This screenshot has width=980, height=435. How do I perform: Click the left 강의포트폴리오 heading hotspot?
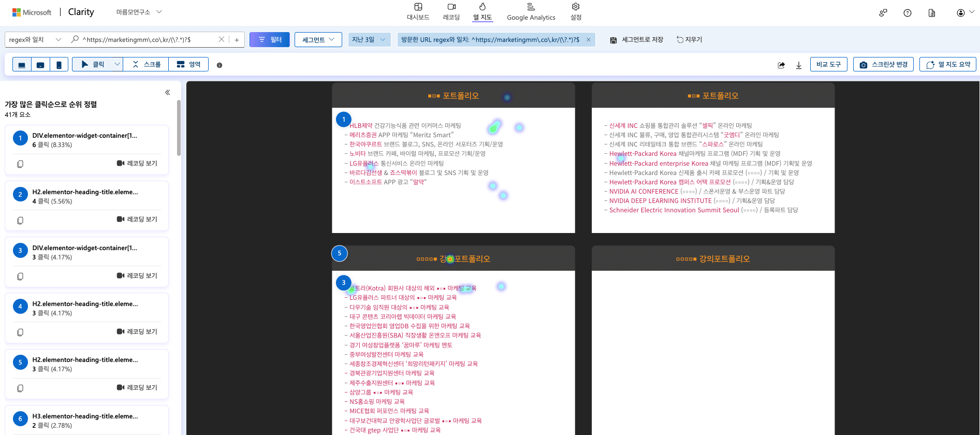click(x=450, y=259)
